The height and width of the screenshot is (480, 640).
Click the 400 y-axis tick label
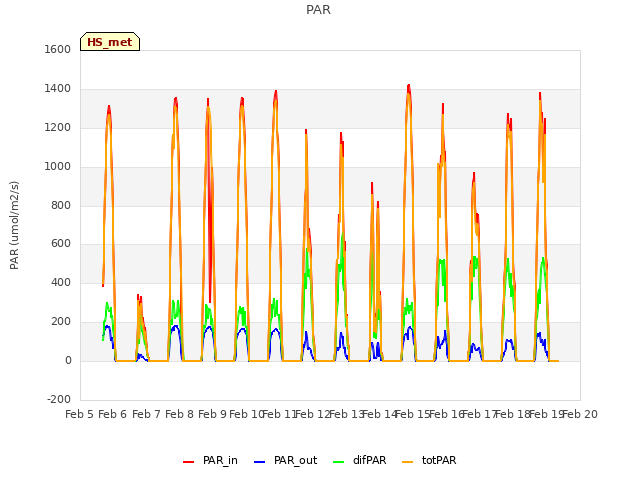(61, 282)
